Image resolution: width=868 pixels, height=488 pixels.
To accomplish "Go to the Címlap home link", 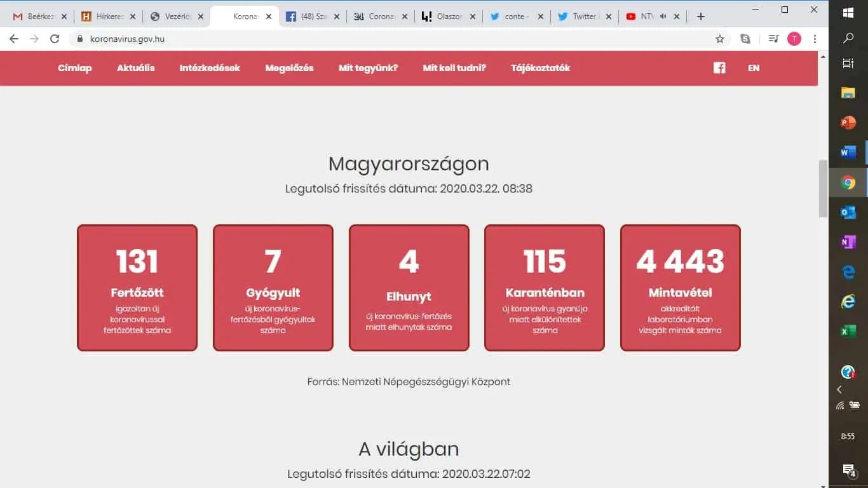I will click(75, 68).
